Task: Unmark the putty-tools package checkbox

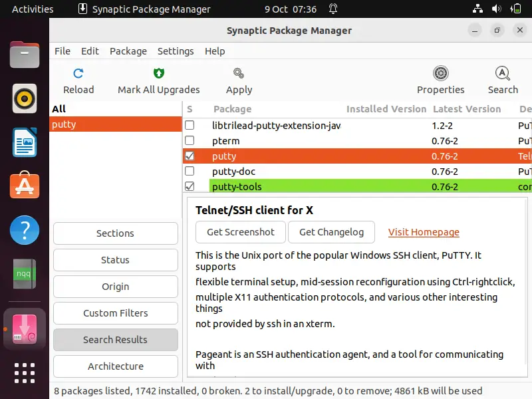Action: (x=190, y=186)
